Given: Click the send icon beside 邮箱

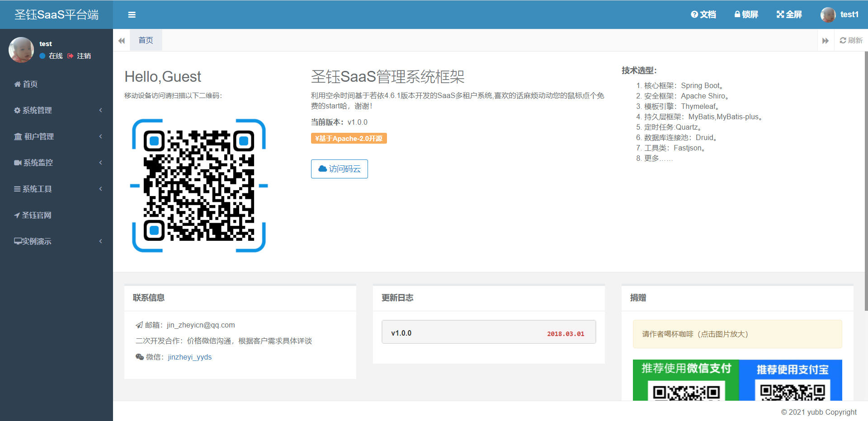Looking at the screenshot, I should pyautogui.click(x=139, y=325).
